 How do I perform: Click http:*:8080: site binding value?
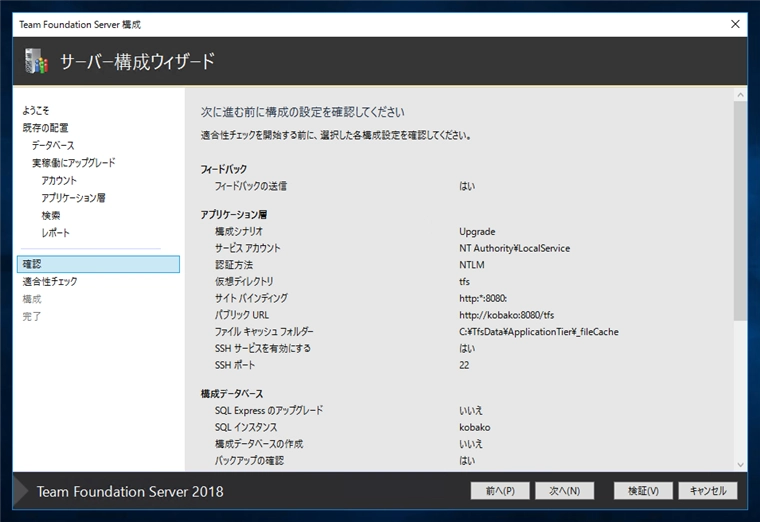483,298
